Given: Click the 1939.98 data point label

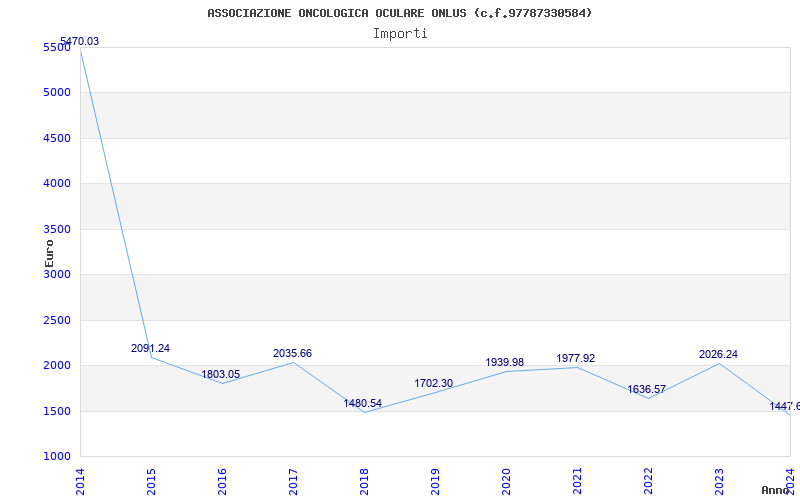Looking at the screenshot, I should pyautogui.click(x=505, y=362).
